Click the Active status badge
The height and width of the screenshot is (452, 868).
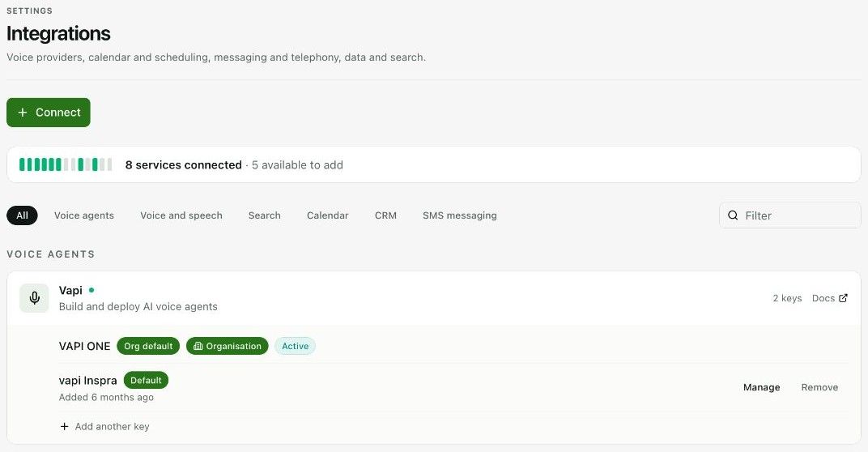pyautogui.click(x=295, y=346)
